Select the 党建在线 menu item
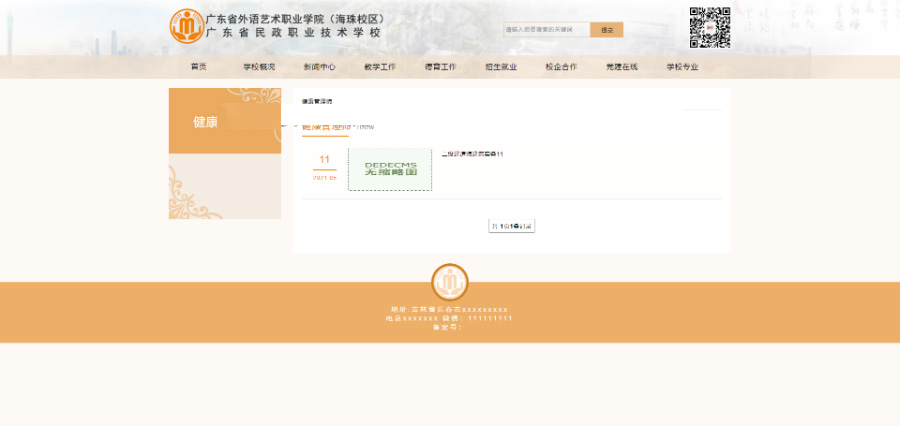900x426 pixels. (x=621, y=67)
